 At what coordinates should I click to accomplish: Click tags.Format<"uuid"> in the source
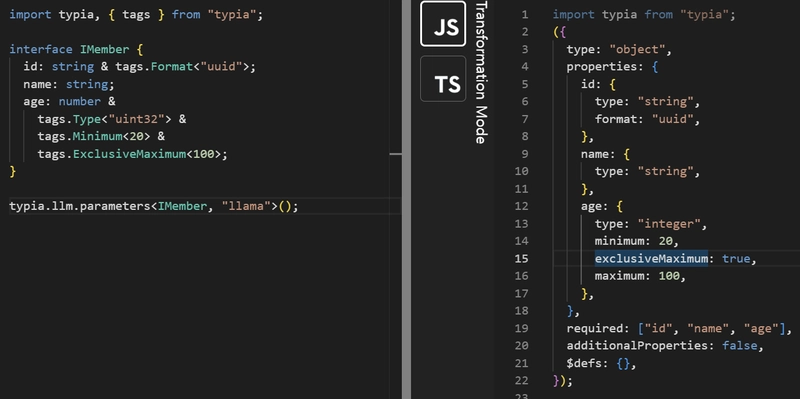tap(182, 67)
